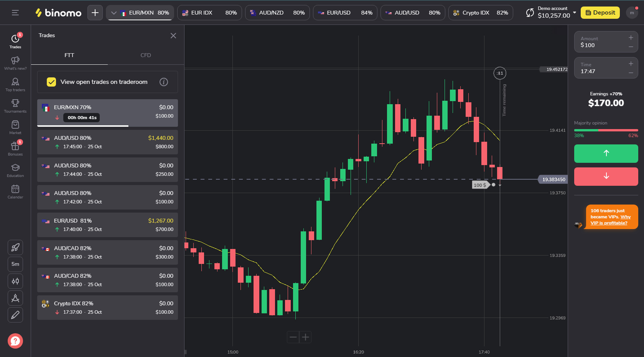
Task: Open the economic Calendar
Action: (15, 192)
